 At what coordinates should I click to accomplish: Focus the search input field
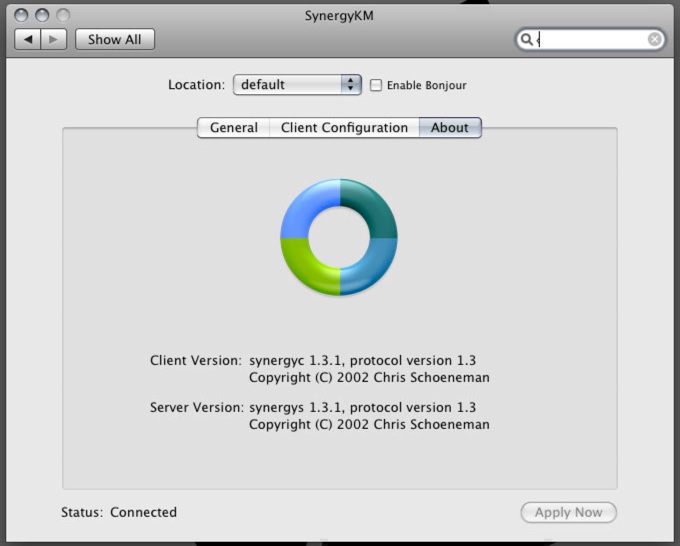[590, 39]
